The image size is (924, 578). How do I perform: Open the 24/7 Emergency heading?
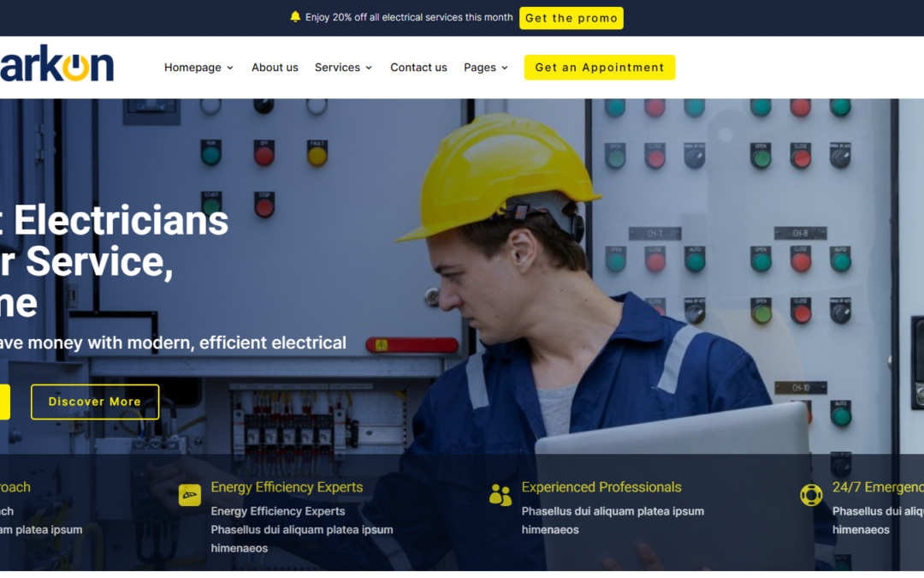(878, 487)
